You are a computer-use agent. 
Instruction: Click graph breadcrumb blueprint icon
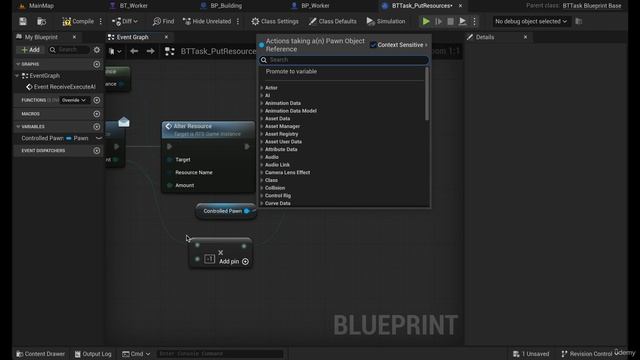[169, 51]
